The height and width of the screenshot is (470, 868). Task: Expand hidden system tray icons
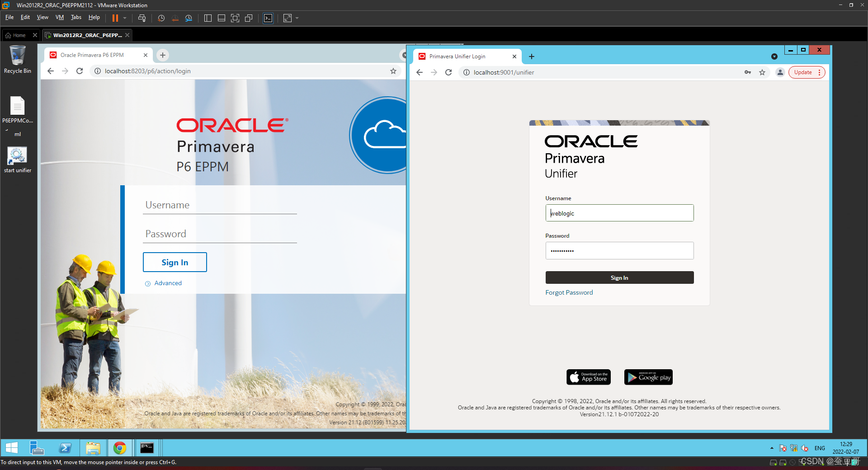[x=771, y=448]
